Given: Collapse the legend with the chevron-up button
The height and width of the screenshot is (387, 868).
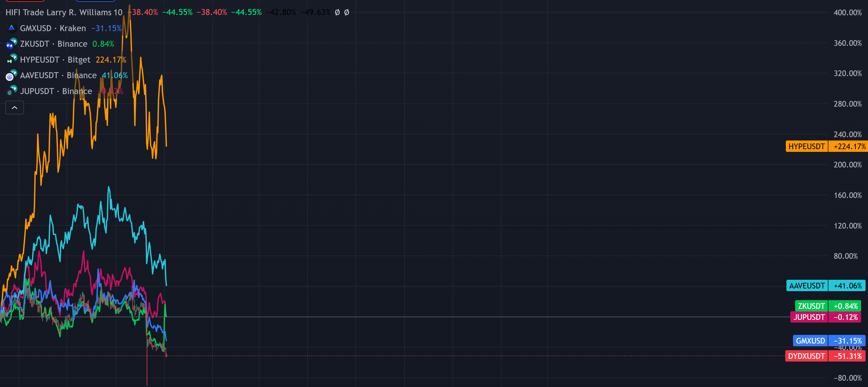Looking at the screenshot, I should tap(14, 108).
